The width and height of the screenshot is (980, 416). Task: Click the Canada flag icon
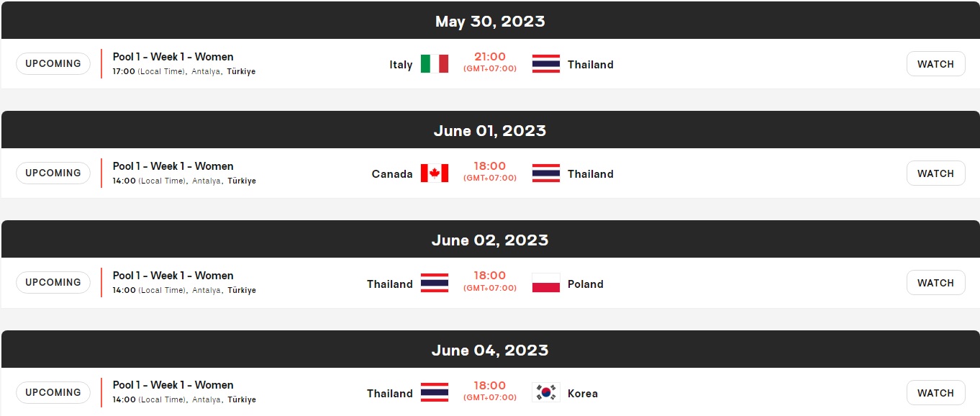click(x=435, y=173)
